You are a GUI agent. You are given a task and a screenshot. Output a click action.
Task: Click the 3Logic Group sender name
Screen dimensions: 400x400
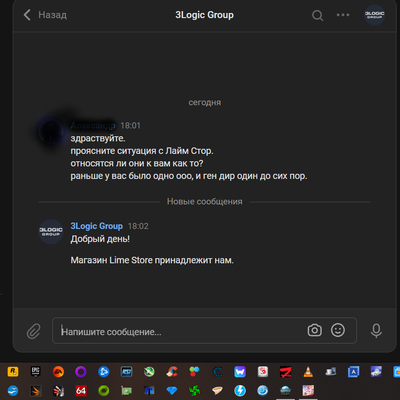96,226
